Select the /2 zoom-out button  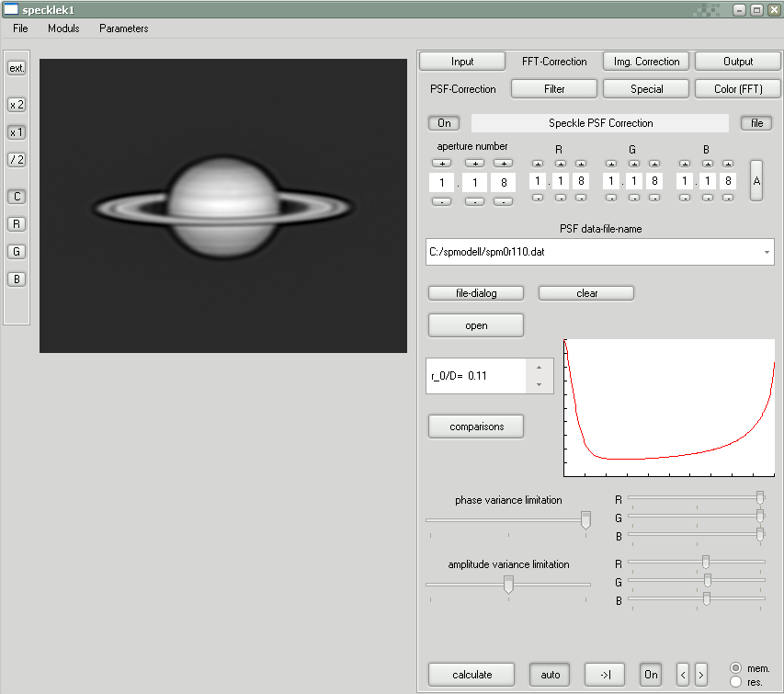(17, 160)
